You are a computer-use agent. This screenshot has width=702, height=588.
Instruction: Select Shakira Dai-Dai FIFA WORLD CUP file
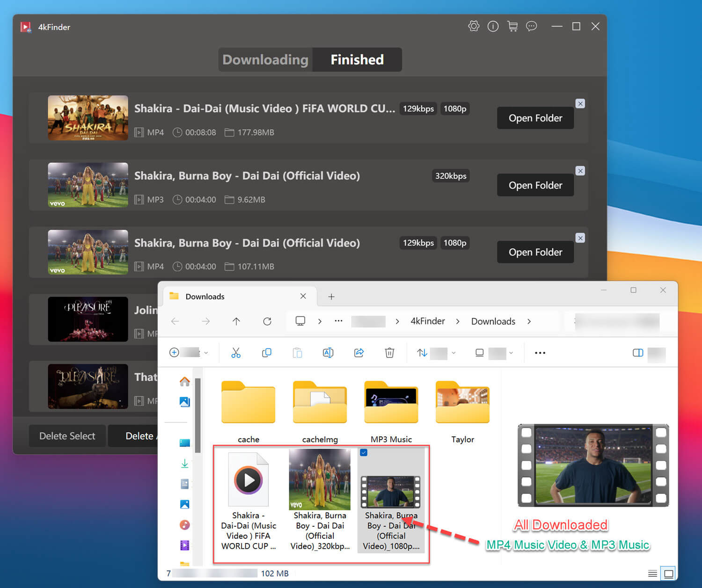coord(249,500)
